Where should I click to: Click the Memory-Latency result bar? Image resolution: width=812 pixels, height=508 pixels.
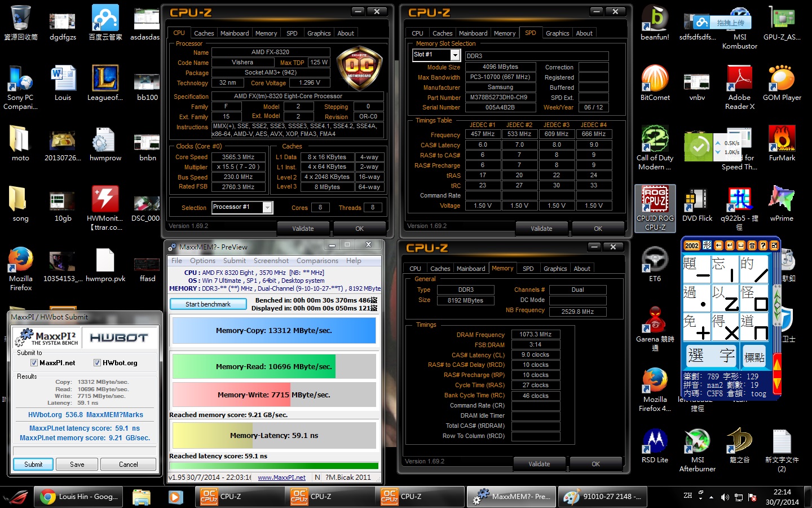coord(274,436)
